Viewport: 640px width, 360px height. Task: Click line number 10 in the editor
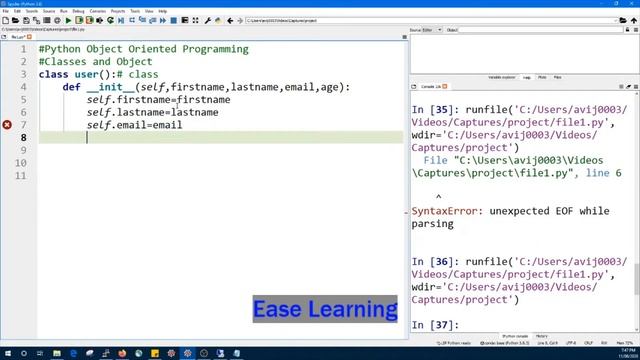(x=20, y=163)
